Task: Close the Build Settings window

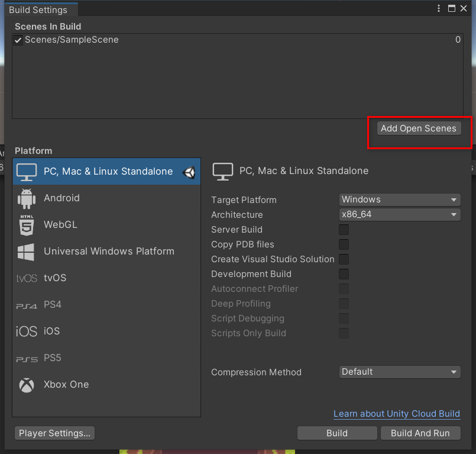Action: pos(464,8)
